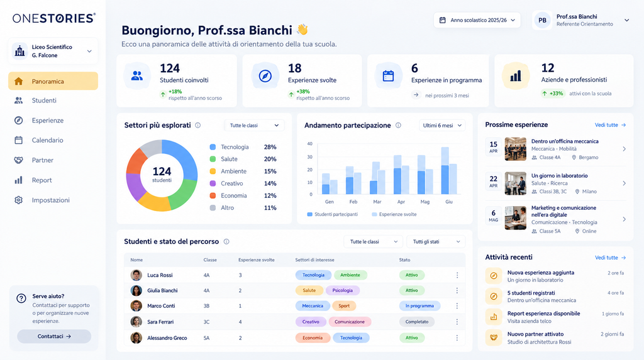Open the Studenti section

(53, 101)
